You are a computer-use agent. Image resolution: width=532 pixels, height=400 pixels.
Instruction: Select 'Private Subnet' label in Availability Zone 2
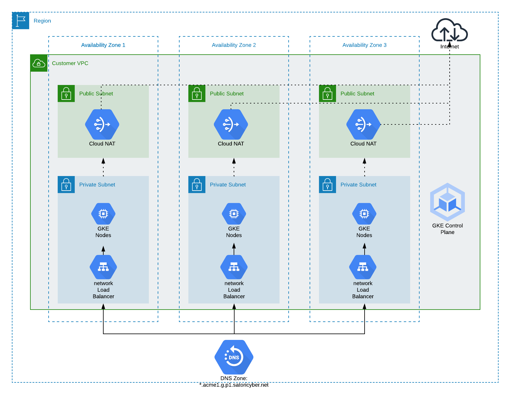click(x=228, y=185)
